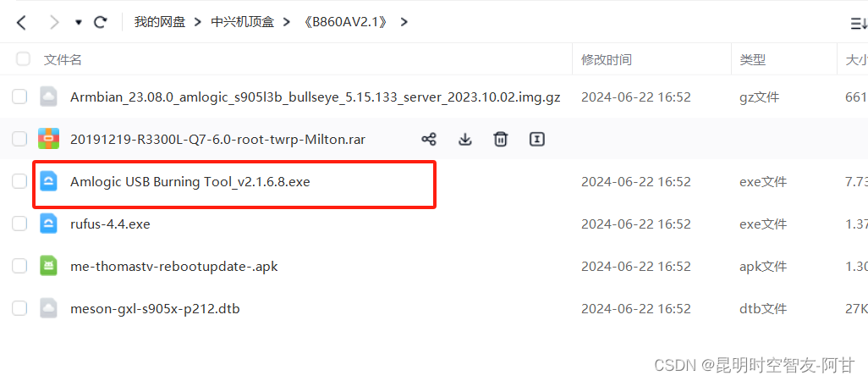Sort by 修改时间 column header
This screenshot has width=868, height=381.
(x=606, y=59)
